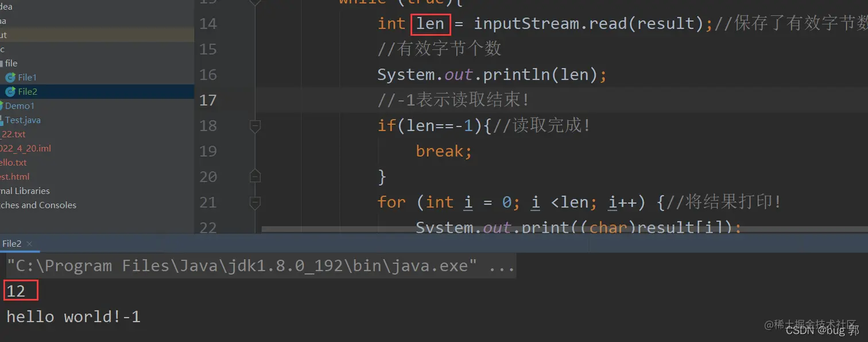Select nal Libraries node
Image resolution: width=868 pixels, height=342 pixels.
(x=25, y=191)
